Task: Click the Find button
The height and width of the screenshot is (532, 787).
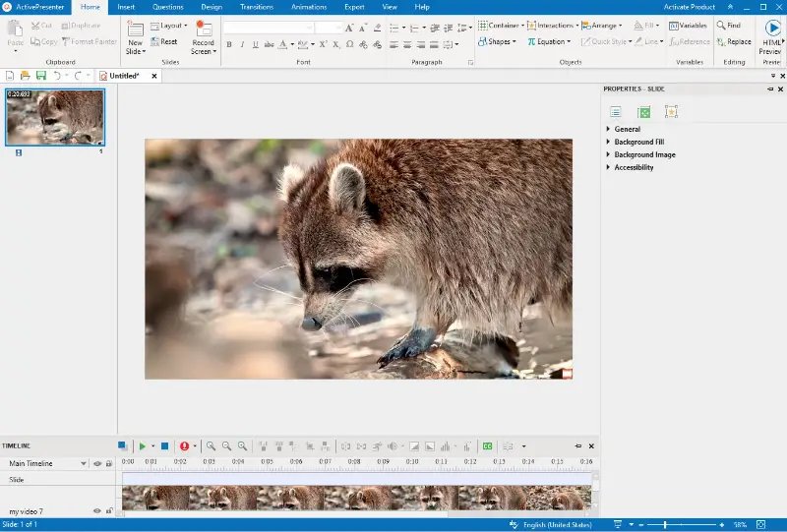Action: 729,26
